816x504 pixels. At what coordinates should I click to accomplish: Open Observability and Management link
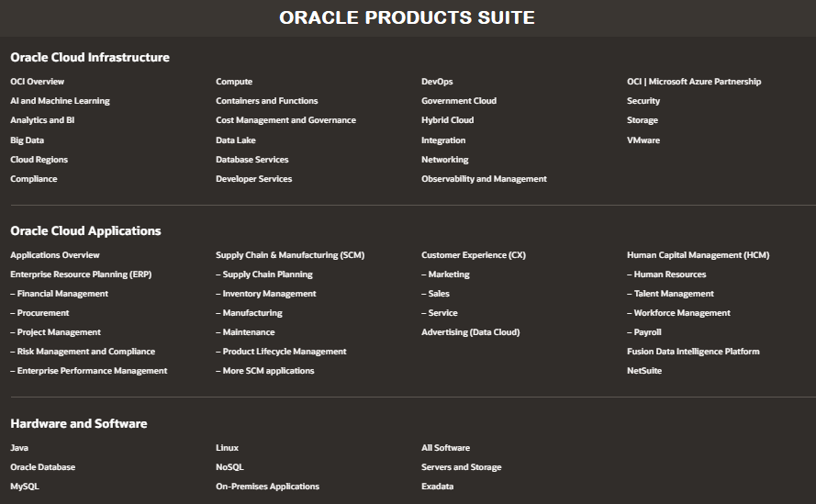484,179
